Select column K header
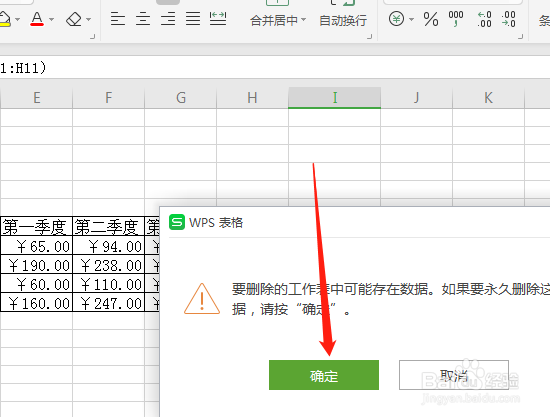The height and width of the screenshot is (417, 550). coord(489,97)
